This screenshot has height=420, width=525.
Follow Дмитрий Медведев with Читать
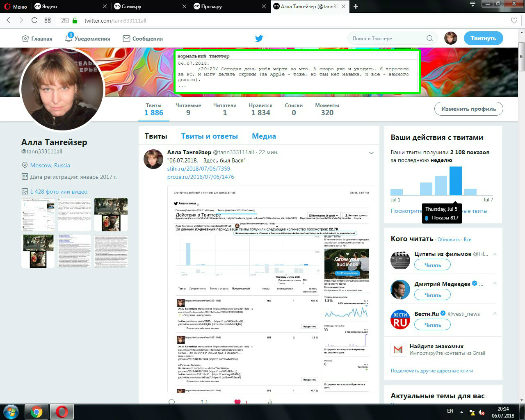point(432,295)
